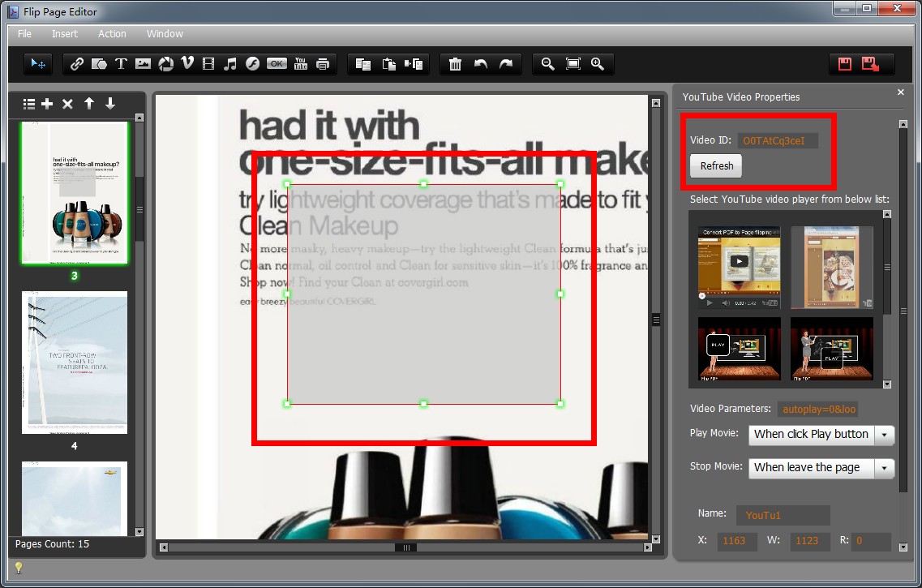
Task: Open the Window menu
Action: tap(165, 34)
